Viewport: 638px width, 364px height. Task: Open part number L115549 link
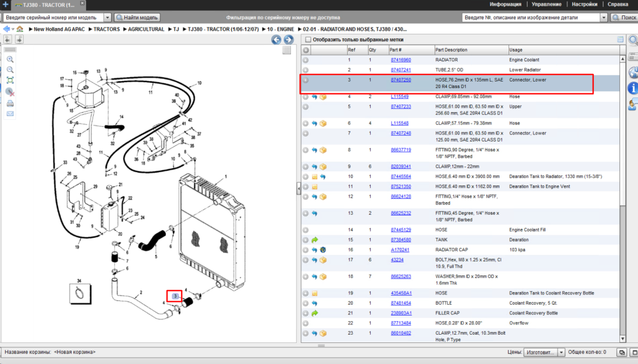399,97
